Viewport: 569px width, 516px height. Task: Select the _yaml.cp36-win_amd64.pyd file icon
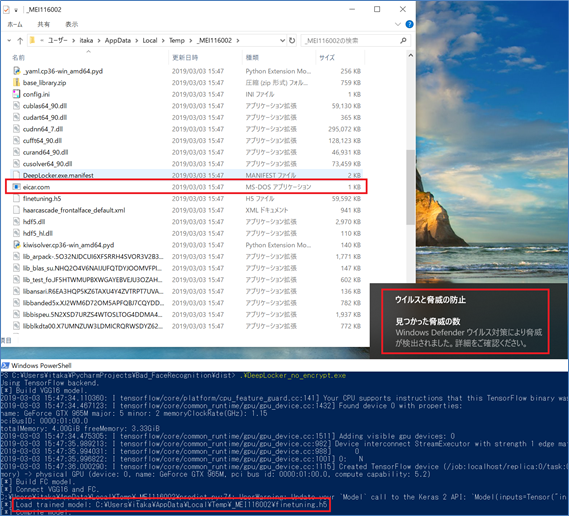(x=16, y=71)
